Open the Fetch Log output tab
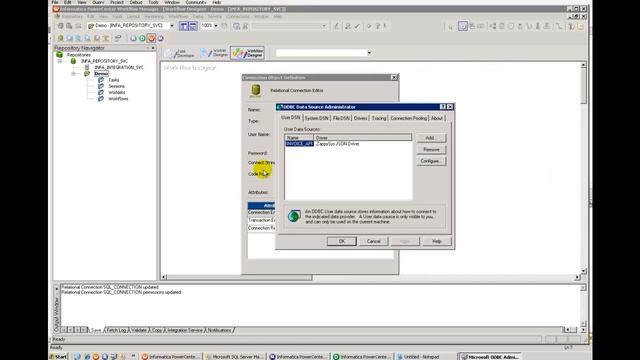The height and width of the screenshot is (360, 640). [116, 330]
